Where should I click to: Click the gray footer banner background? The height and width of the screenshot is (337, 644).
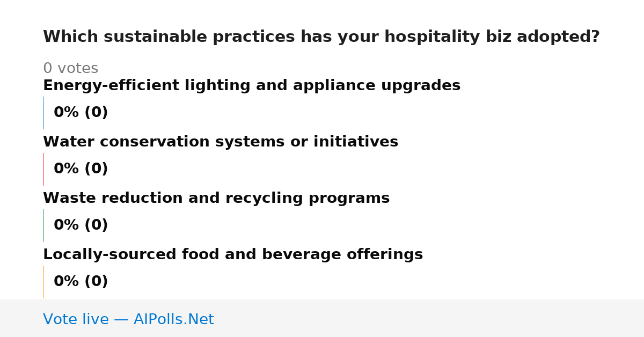pos(429,318)
